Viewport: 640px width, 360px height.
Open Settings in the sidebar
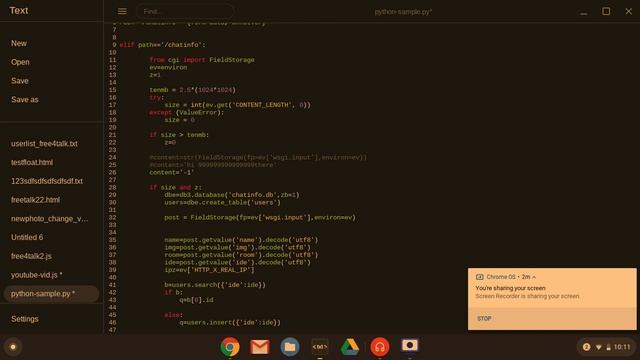pyautogui.click(x=24, y=319)
